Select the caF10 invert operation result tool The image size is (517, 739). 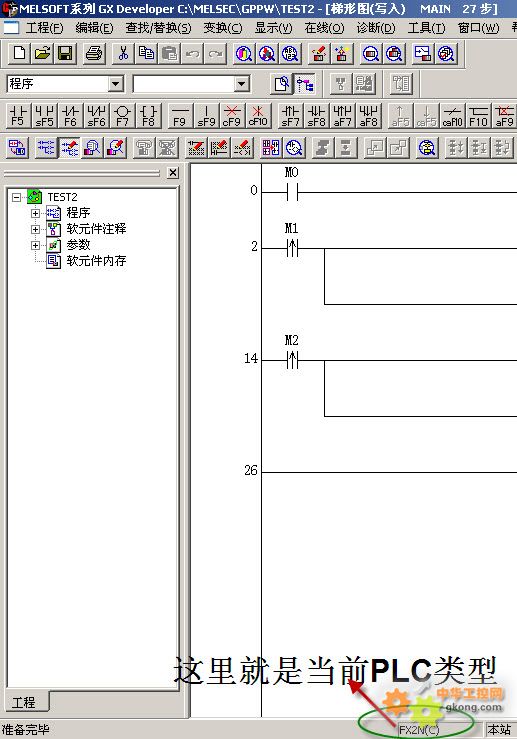point(452,116)
